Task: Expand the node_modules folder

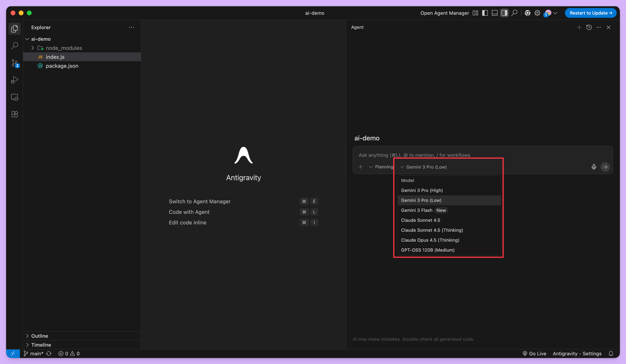Action: click(x=64, y=48)
